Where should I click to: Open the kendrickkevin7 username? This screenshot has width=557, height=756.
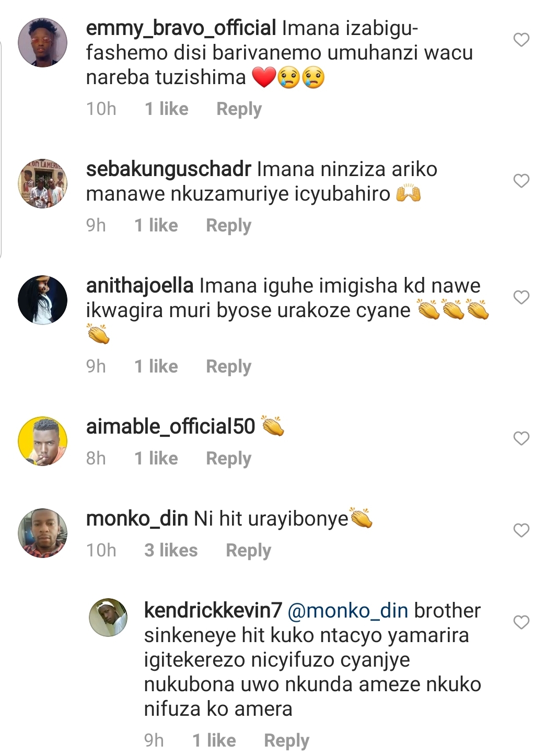click(x=213, y=611)
